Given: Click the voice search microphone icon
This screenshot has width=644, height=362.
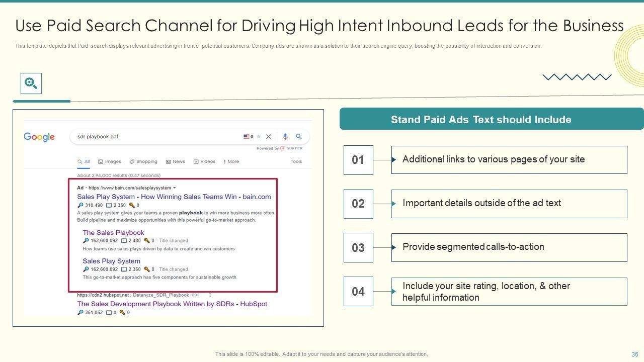Looking at the screenshot, I should (x=285, y=136).
